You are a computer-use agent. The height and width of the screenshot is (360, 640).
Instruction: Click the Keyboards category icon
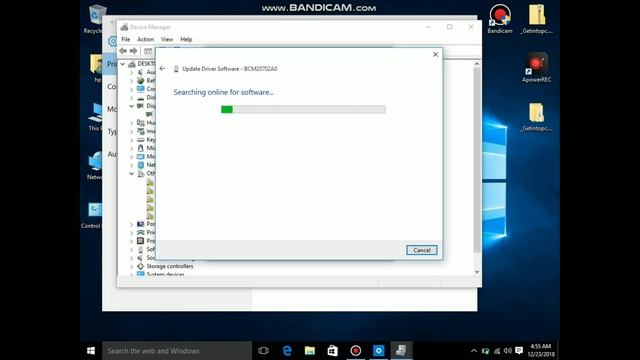coord(140,140)
